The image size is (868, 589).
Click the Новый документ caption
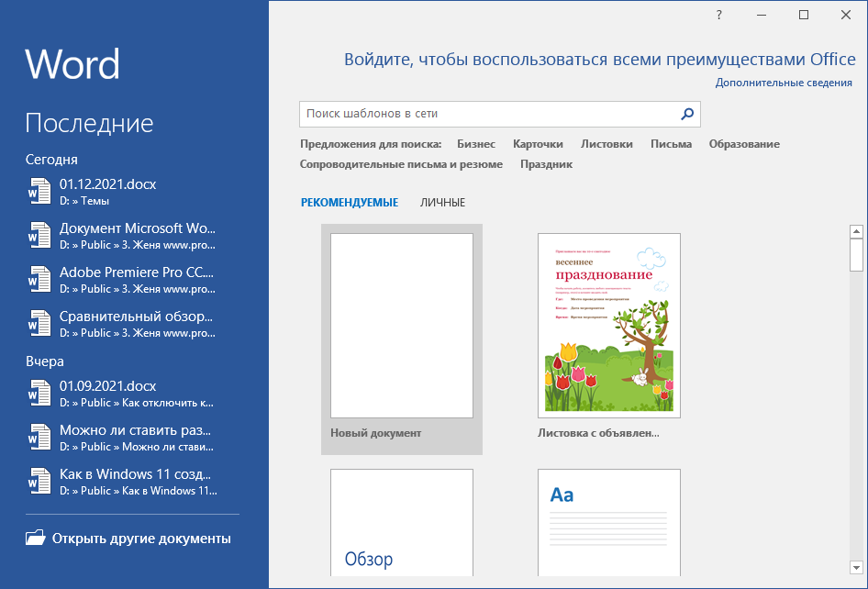tap(376, 433)
